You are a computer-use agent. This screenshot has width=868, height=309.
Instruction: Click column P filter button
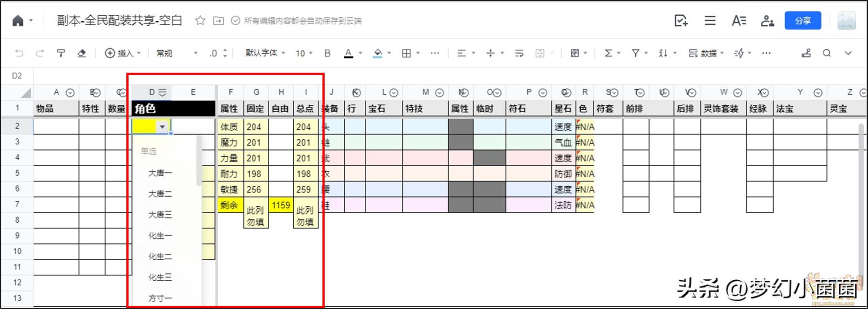pyautogui.click(x=542, y=93)
